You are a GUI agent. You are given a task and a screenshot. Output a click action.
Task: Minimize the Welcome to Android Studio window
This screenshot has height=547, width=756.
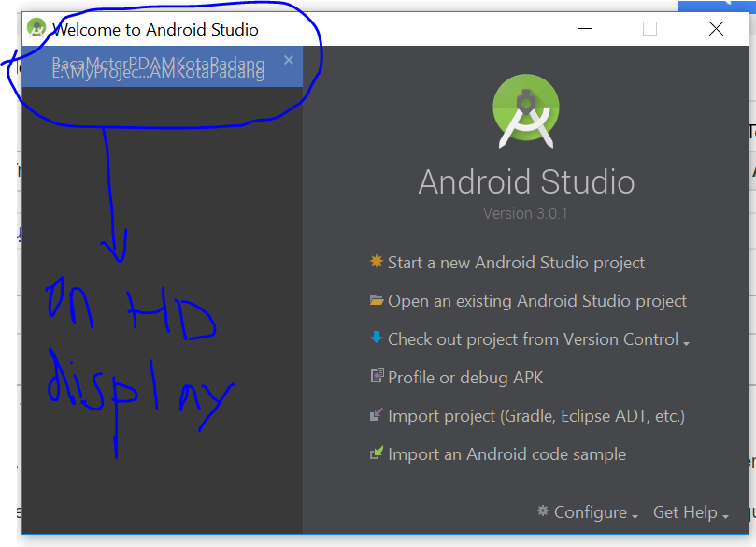coord(584,29)
